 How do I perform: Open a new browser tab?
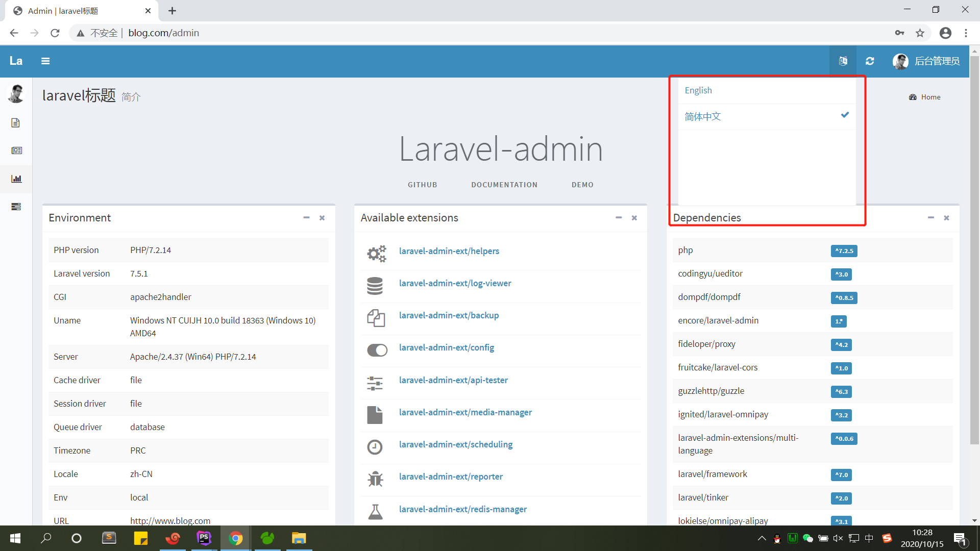click(173, 11)
